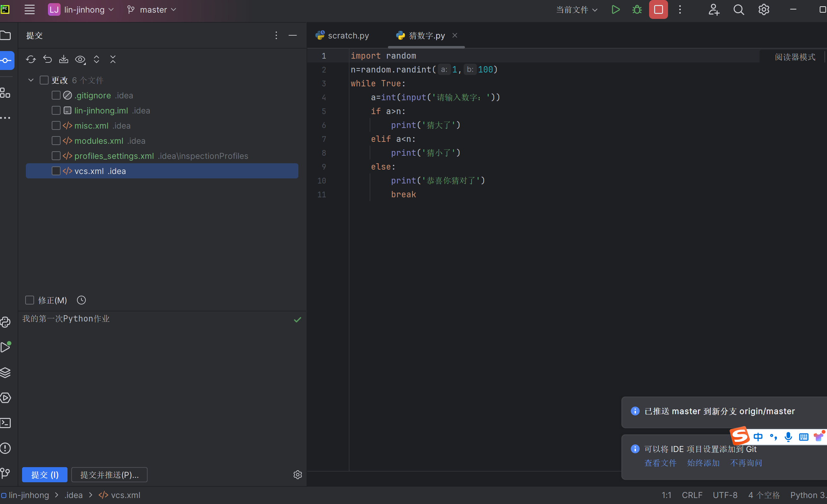This screenshot has height=504, width=827.
Task: Show commit message history clock icon
Action: point(81,300)
